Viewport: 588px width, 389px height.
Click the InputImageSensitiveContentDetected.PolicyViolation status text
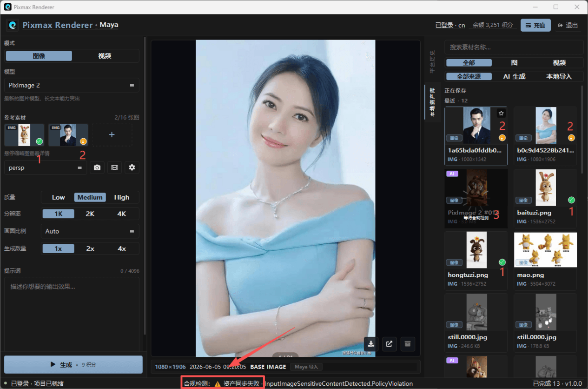coord(338,384)
